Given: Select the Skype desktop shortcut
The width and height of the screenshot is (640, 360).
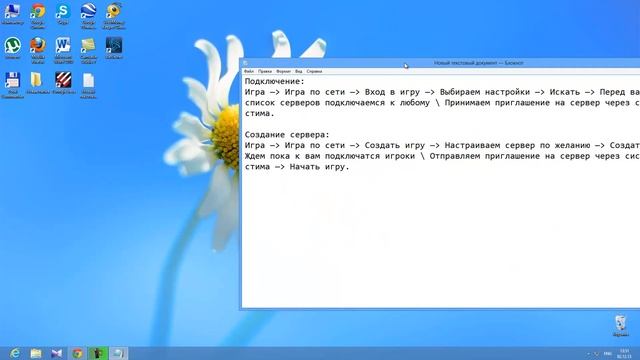Looking at the screenshot, I should pos(63,15).
